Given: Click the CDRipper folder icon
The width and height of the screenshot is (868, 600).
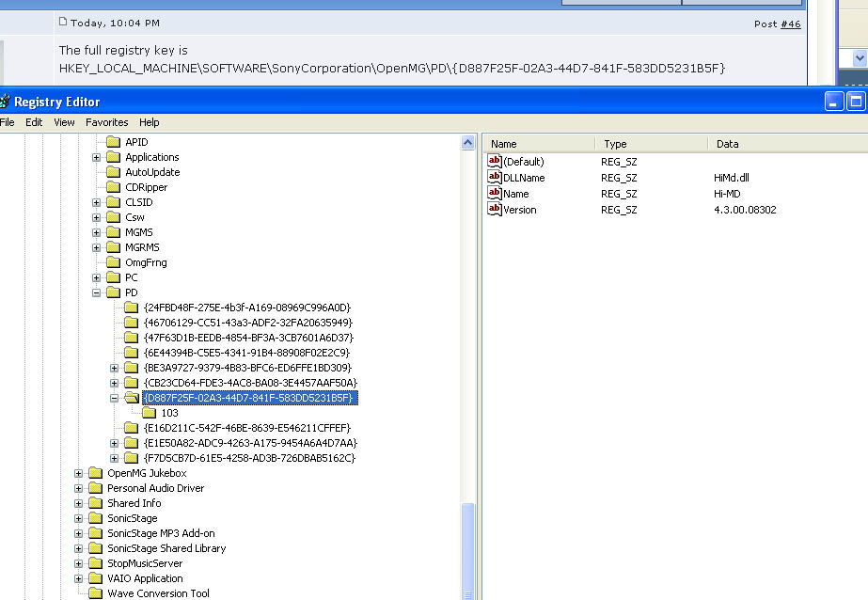Looking at the screenshot, I should 113,186.
